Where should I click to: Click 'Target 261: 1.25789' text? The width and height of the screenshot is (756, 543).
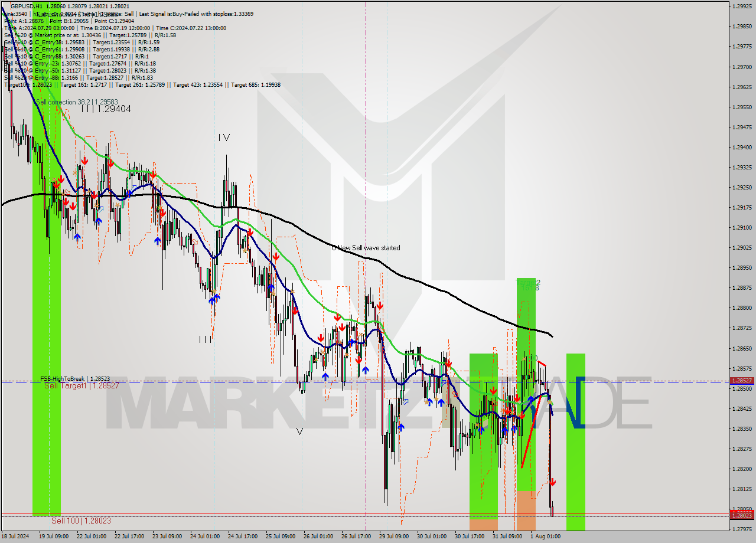[x=140, y=84]
